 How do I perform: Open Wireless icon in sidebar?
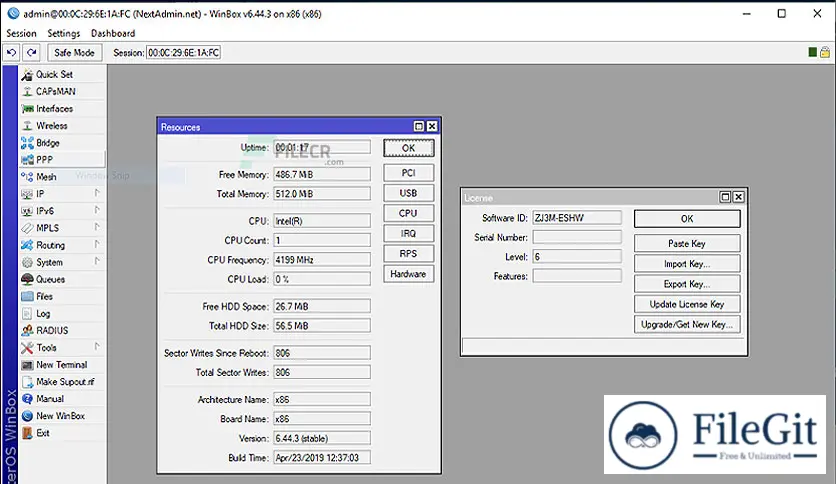pos(27,126)
